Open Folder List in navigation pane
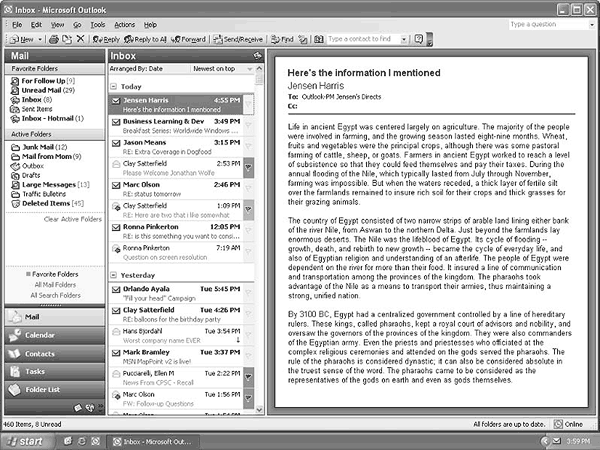Image resolution: width=600 pixels, height=450 pixels. click(54, 390)
